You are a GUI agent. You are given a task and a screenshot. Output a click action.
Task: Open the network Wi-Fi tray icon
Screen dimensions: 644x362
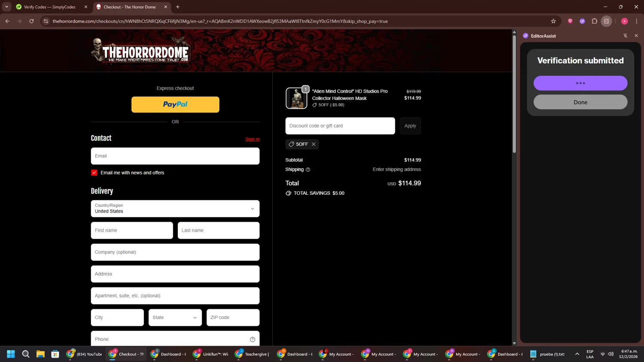[x=603, y=354]
